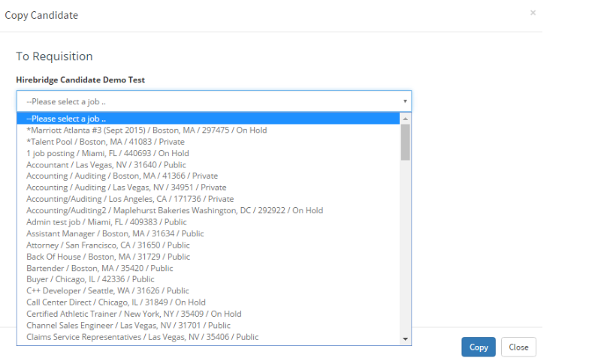Choose Certified Athletic Trainer New York job
The height and width of the screenshot is (364, 613).
pos(134,314)
